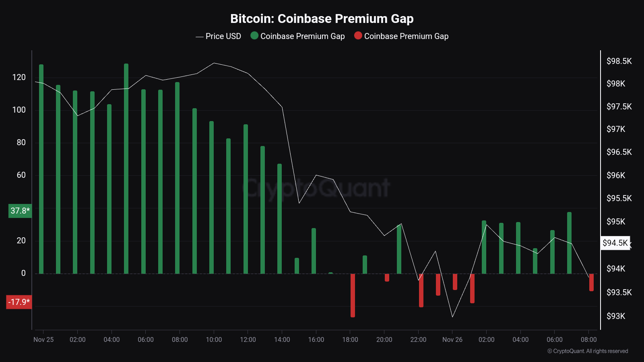Click the Nov 26 x-axis date label
This screenshot has height=362, width=644.
452,339
